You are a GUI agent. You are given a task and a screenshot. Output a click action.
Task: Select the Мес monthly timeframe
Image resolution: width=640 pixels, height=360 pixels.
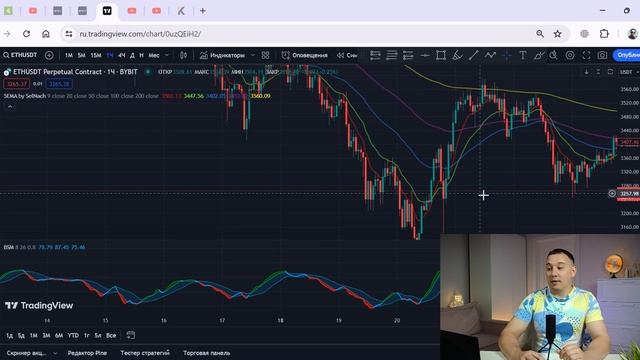[154, 55]
